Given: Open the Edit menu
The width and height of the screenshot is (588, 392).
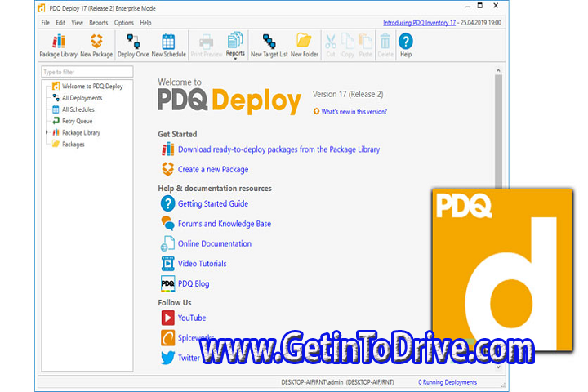Looking at the screenshot, I should pyautogui.click(x=60, y=23).
